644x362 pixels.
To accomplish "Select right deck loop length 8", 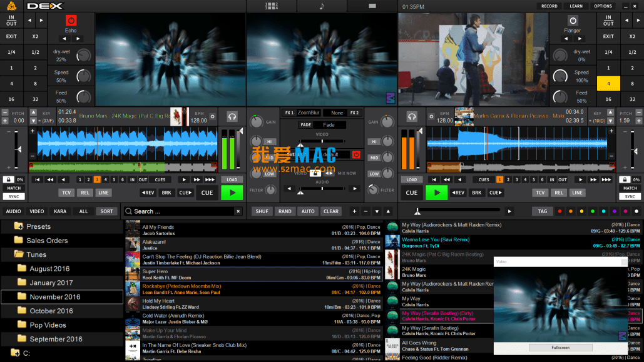I will coord(632,83).
